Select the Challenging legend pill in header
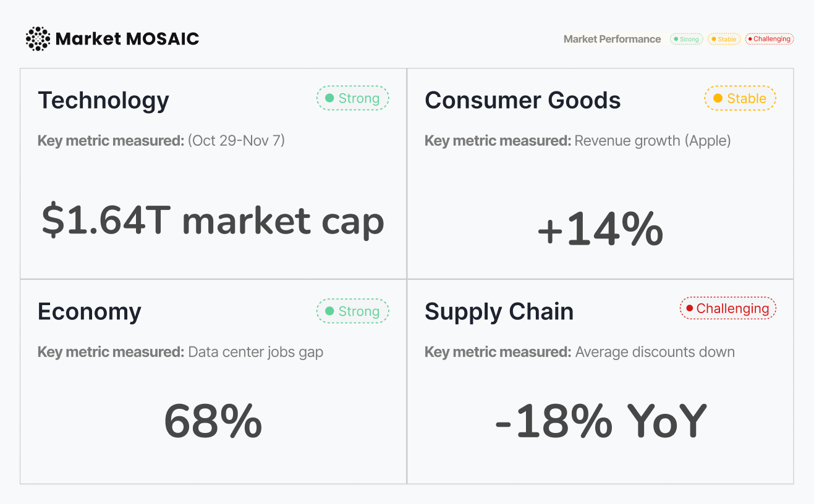The height and width of the screenshot is (504, 814). 769,39
